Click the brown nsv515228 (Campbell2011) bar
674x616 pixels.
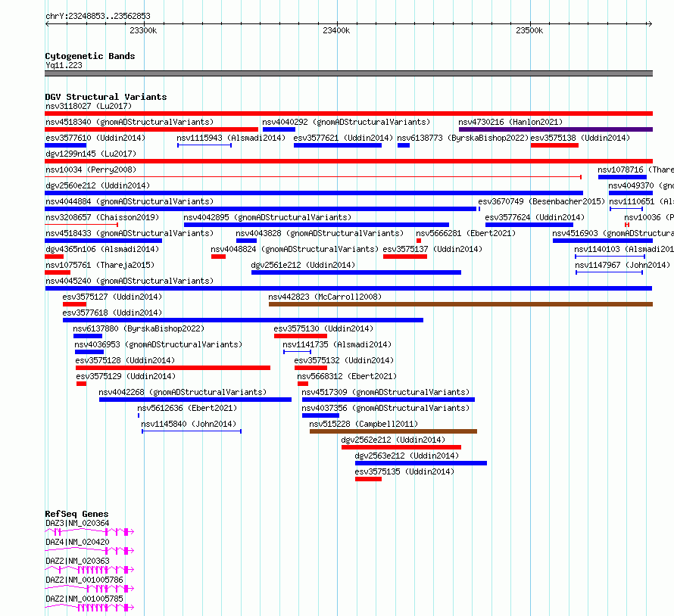[393, 431]
